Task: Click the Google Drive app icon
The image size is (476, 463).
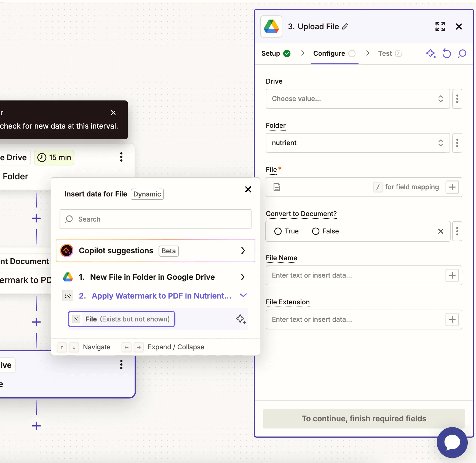Action: [x=271, y=26]
